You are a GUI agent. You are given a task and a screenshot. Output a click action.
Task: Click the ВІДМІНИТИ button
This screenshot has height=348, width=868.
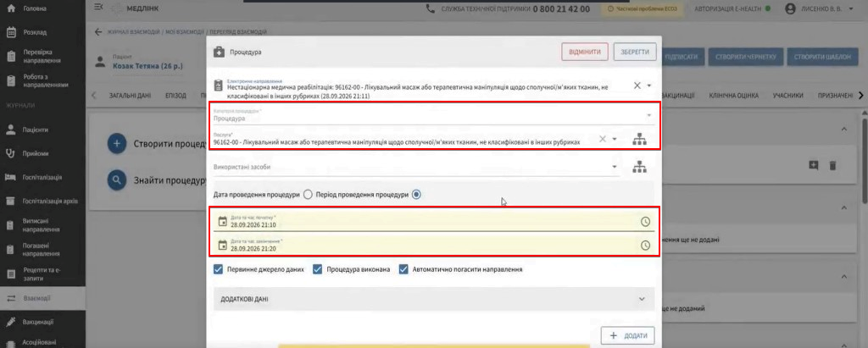click(x=585, y=52)
